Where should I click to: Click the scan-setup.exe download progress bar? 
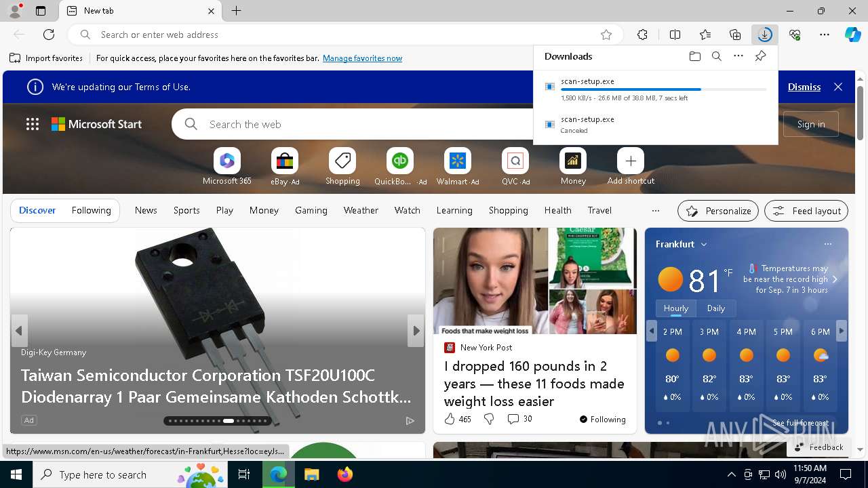(x=664, y=89)
